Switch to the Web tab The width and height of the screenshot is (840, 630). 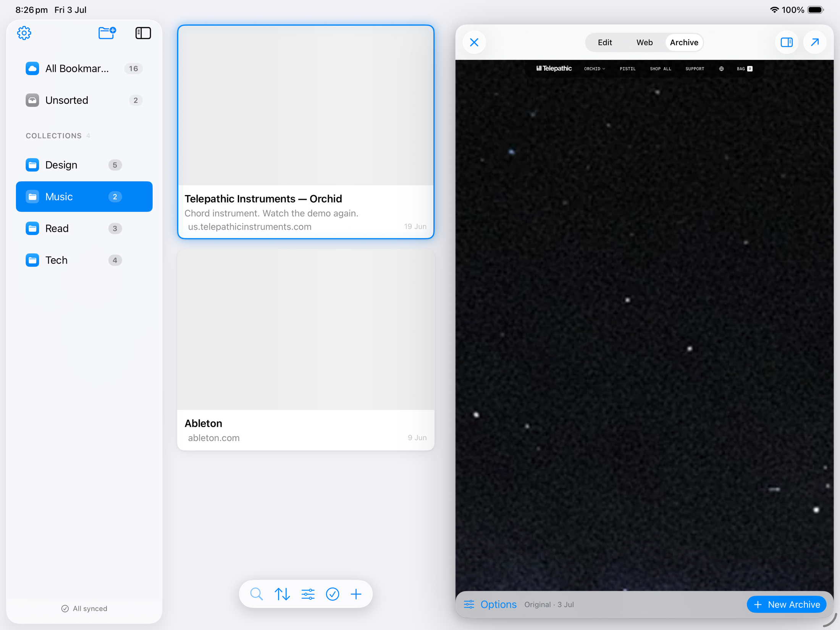645,42
